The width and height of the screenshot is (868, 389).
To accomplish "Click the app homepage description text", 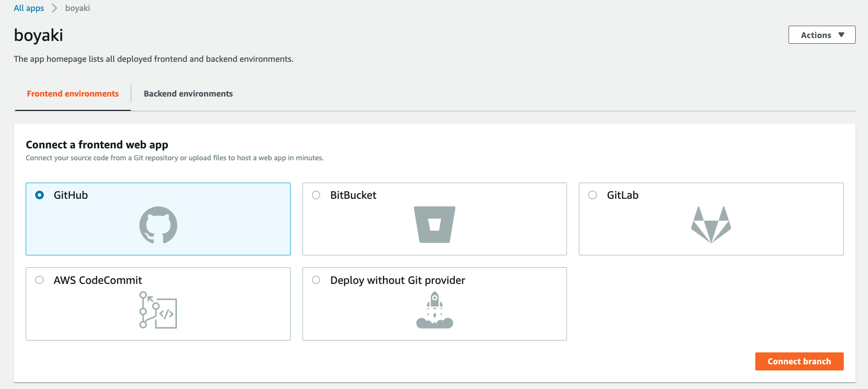I will click(x=154, y=59).
